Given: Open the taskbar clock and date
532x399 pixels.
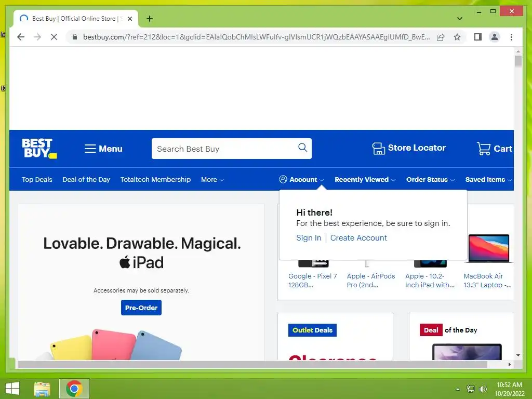Looking at the screenshot, I should pyautogui.click(x=509, y=389).
